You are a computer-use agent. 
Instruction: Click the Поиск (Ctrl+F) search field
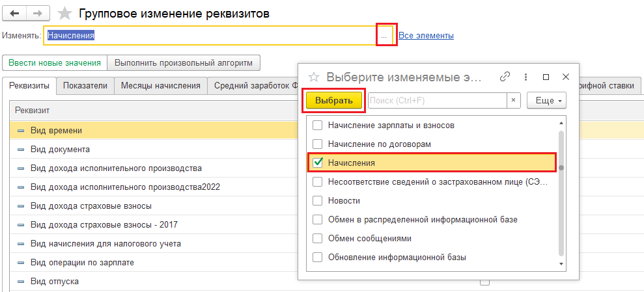click(438, 101)
